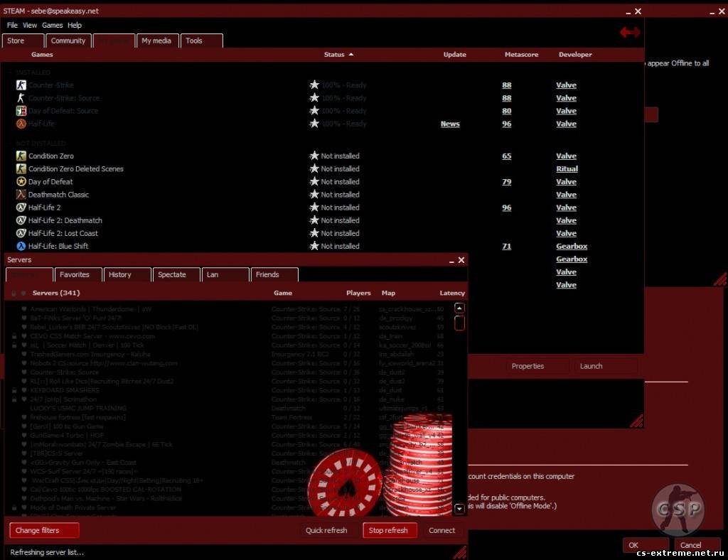Toggle favorite star for Condition Zero Deleted Scenes
This screenshot has width=728, height=560.
tap(314, 168)
